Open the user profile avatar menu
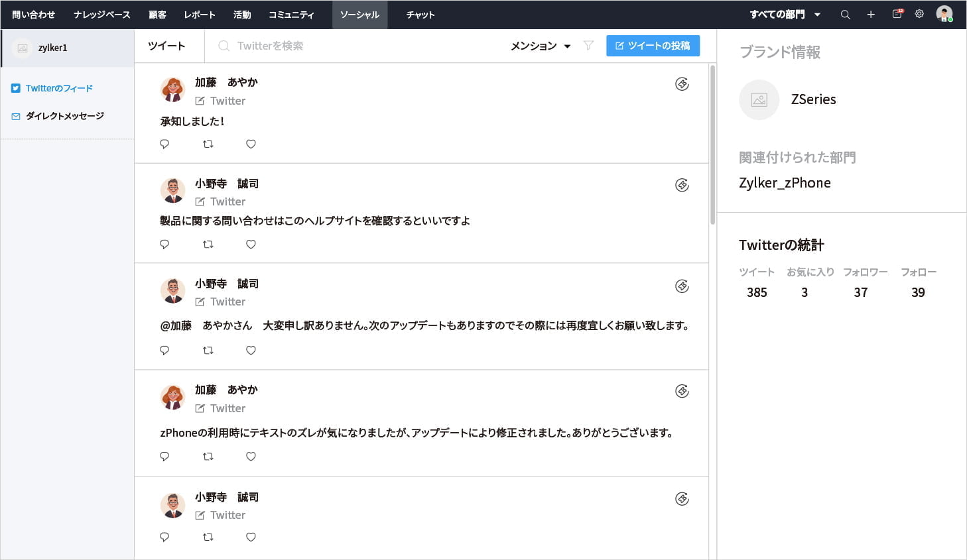The width and height of the screenshot is (967, 560). point(944,14)
